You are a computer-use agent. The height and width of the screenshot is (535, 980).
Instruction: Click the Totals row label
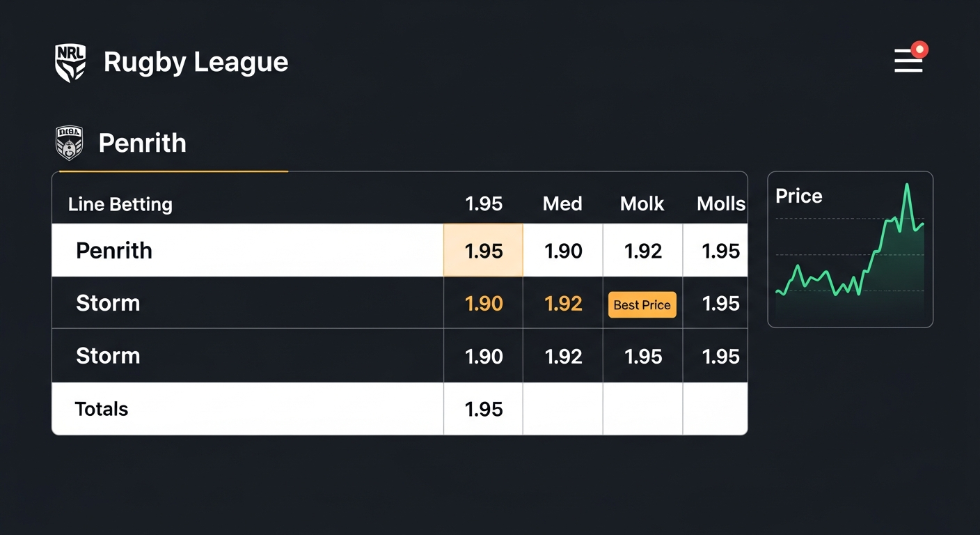(x=102, y=409)
